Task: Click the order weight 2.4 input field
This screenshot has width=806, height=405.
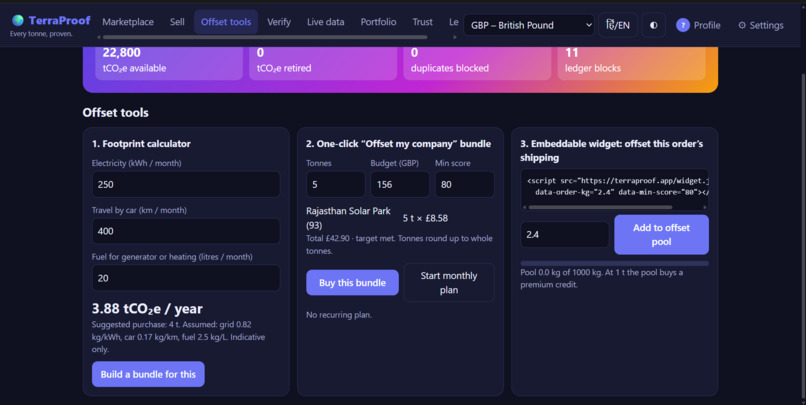Action: 565,234
